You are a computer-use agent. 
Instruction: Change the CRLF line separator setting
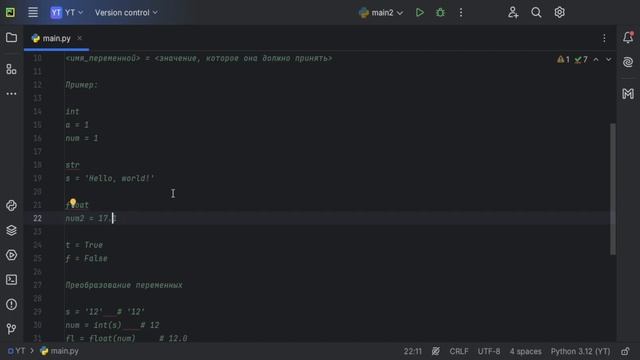click(x=459, y=351)
